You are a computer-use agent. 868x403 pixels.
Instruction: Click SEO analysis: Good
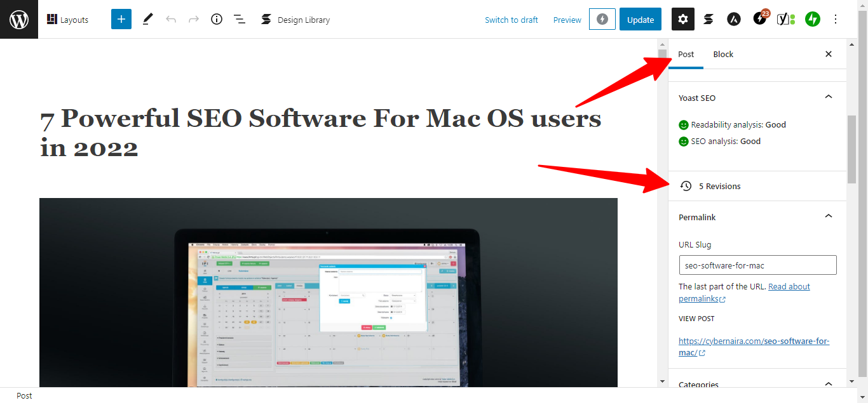pos(720,141)
